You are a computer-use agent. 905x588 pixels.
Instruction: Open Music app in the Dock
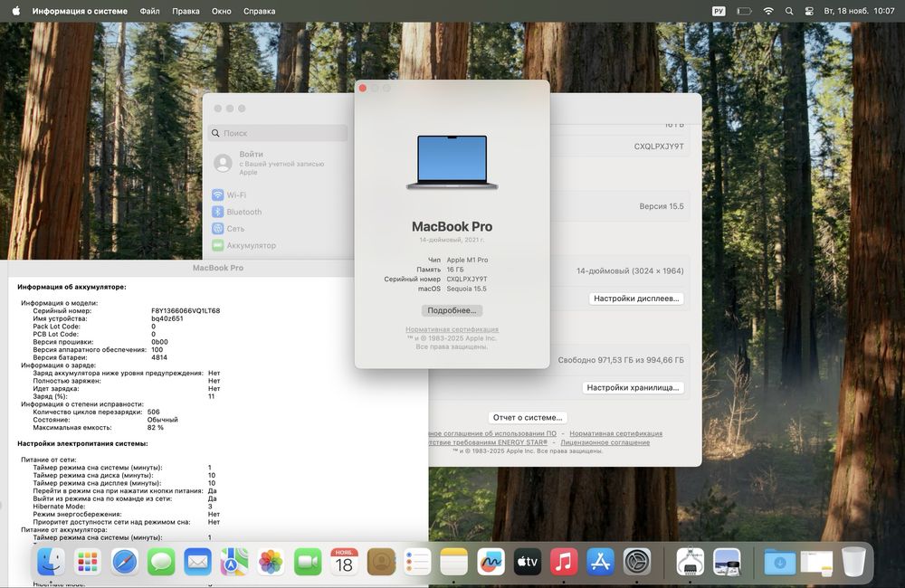click(564, 562)
